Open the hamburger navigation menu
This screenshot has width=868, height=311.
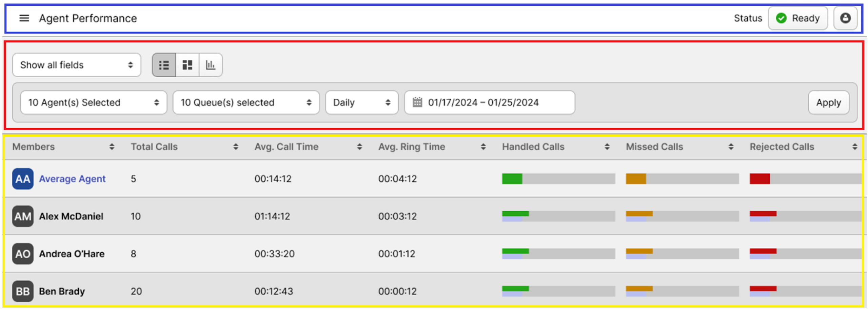pyautogui.click(x=24, y=18)
